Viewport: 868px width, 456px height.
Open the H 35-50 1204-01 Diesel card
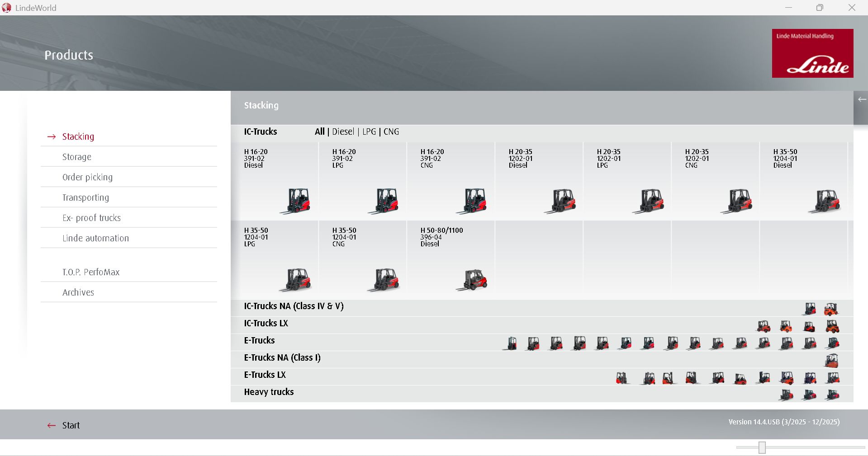tap(804, 181)
